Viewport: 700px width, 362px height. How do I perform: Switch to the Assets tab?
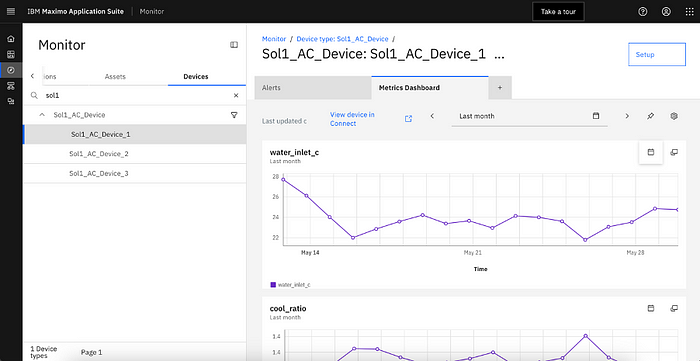115,77
